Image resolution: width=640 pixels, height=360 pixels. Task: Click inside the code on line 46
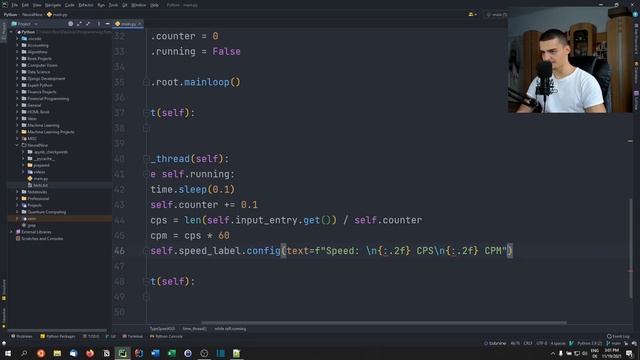point(331,251)
